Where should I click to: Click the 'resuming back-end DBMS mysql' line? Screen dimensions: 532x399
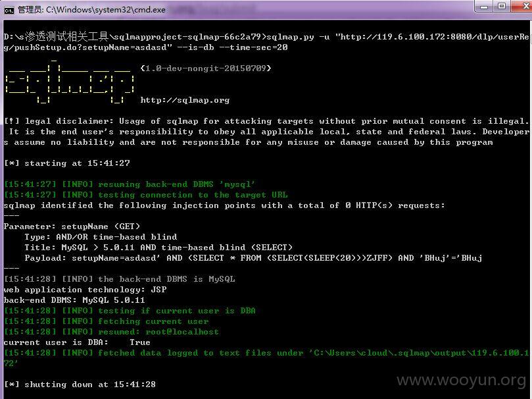click(x=130, y=184)
